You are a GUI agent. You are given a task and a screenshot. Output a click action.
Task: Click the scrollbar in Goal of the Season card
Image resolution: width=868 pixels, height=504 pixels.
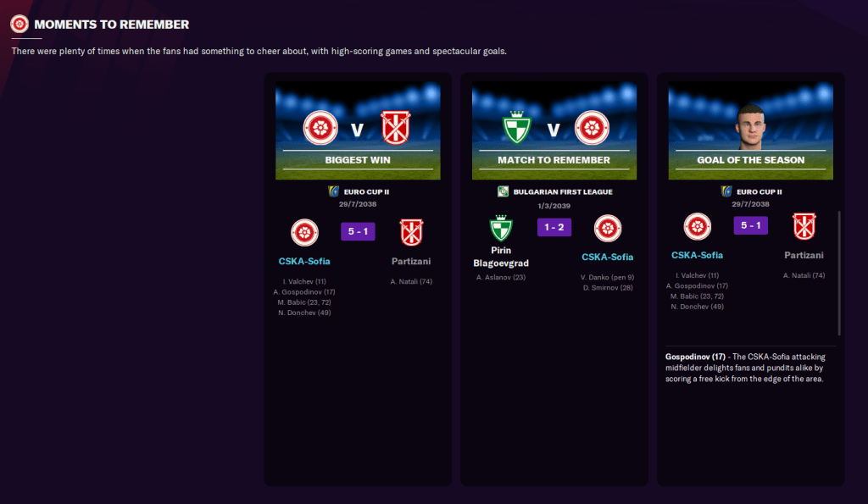point(839,271)
